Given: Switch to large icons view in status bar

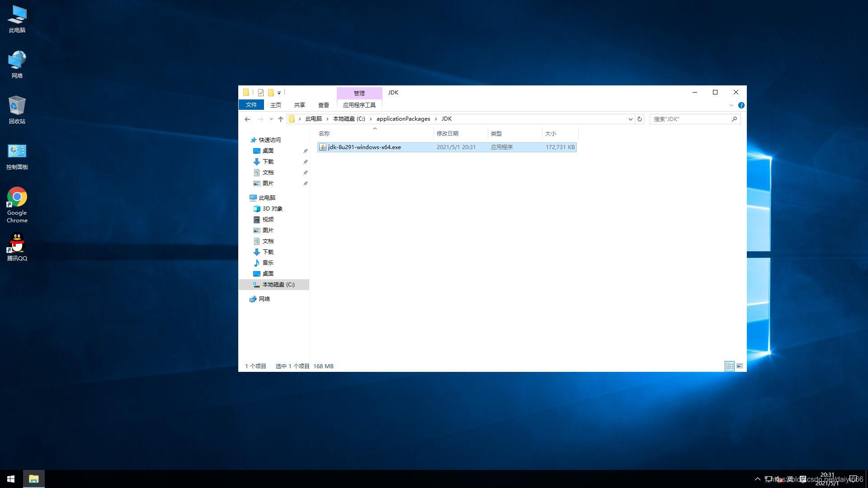Looking at the screenshot, I should click(740, 366).
